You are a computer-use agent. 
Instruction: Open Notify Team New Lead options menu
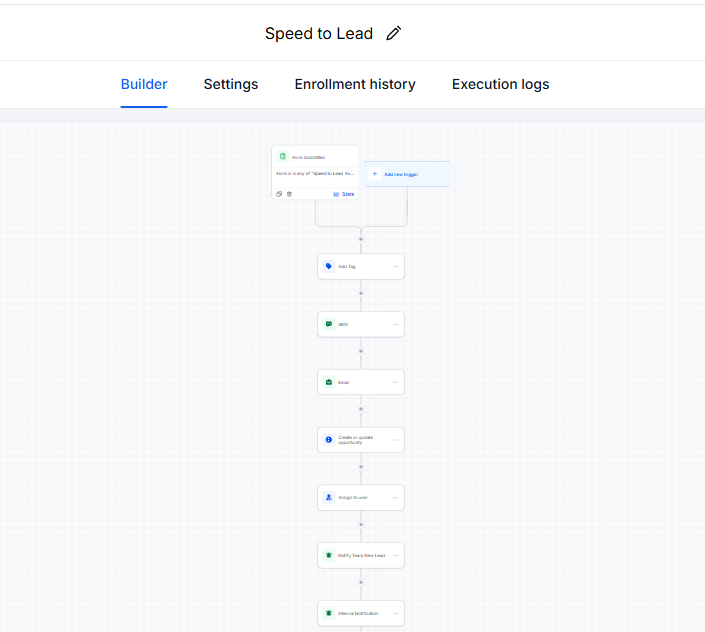tap(395, 556)
